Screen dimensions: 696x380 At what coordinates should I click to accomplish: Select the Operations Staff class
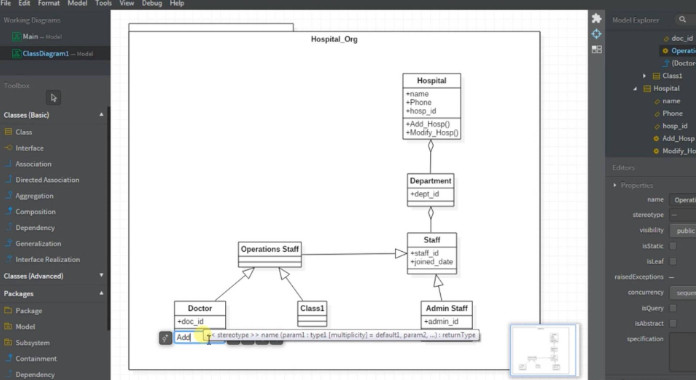269,254
